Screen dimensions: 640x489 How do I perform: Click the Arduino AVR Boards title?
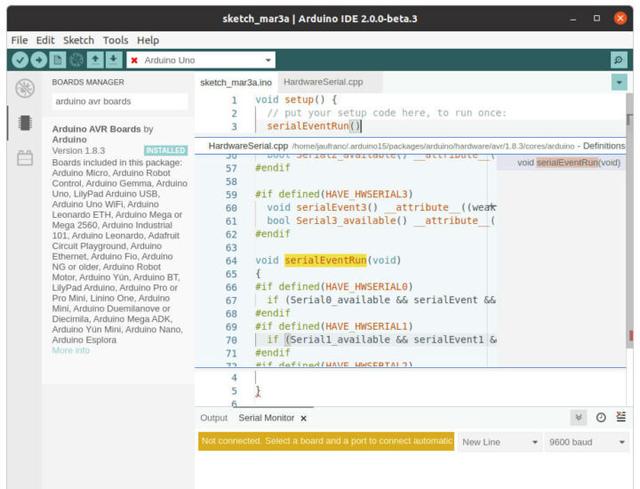click(96, 129)
